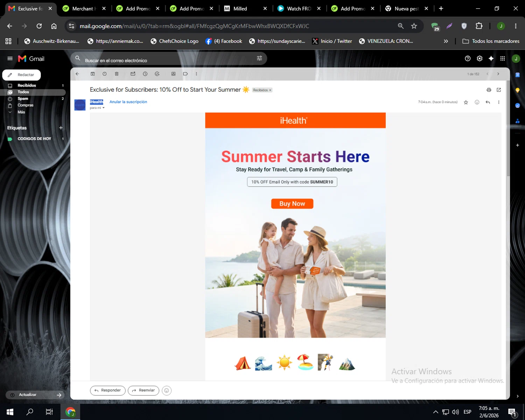Add emoji reaction beside the message timestamp
The height and width of the screenshot is (420, 525).
(x=477, y=102)
